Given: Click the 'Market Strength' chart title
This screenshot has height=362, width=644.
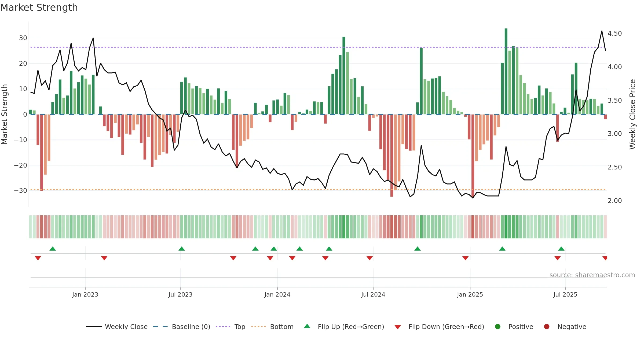Looking at the screenshot, I should tap(39, 8).
